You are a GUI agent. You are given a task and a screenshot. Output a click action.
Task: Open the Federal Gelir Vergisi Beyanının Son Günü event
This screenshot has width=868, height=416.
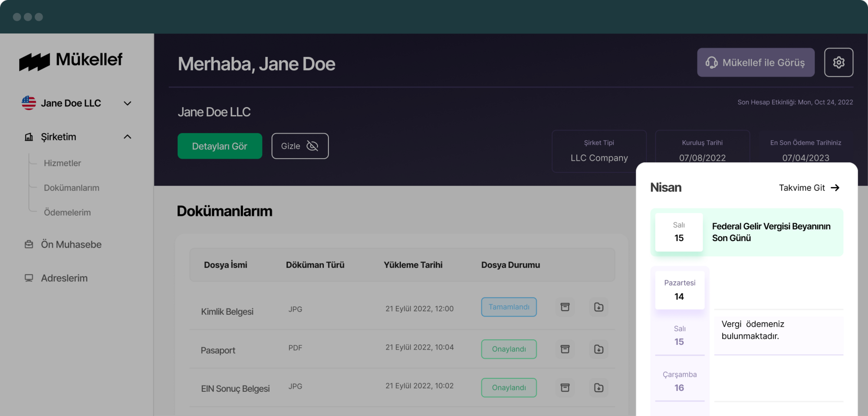(x=747, y=232)
